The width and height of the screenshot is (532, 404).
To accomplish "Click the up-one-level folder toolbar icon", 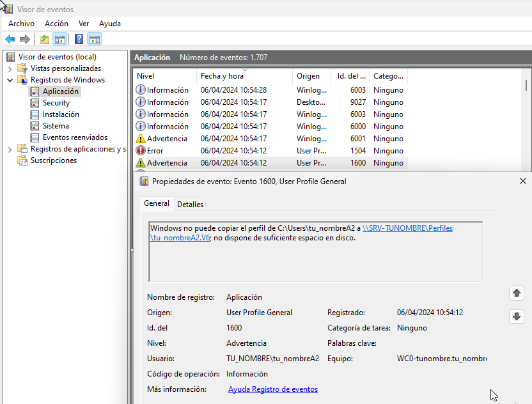I will [x=45, y=39].
